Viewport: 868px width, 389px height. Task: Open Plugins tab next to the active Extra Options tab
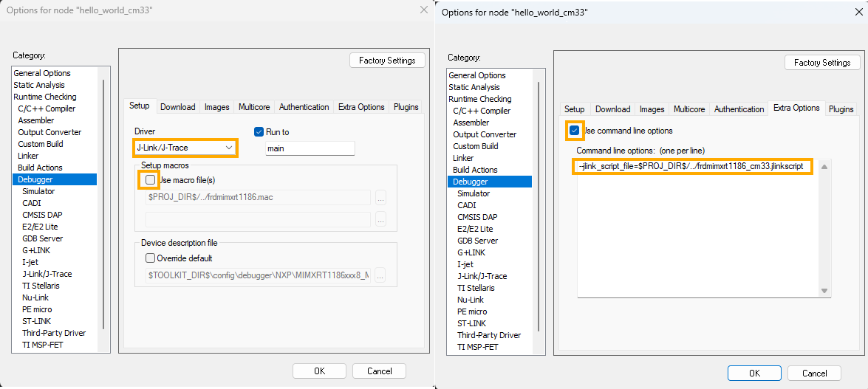pyautogui.click(x=841, y=109)
